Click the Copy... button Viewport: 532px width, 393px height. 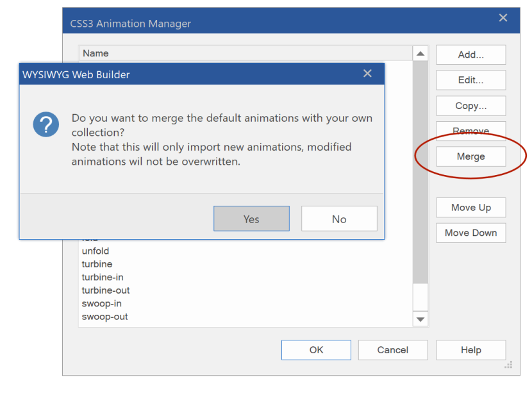[471, 106]
